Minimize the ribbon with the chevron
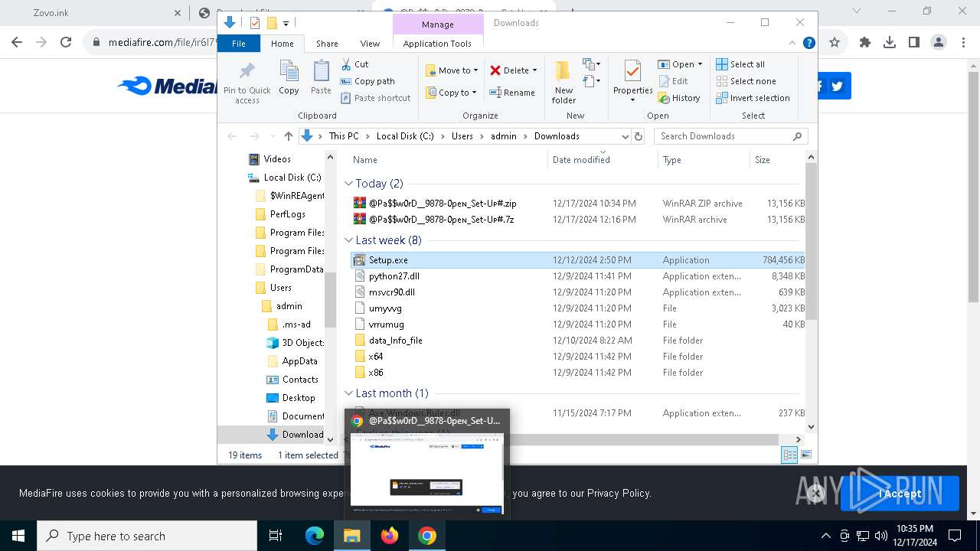This screenshot has width=980, height=551. pyautogui.click(x=793, y=44)
